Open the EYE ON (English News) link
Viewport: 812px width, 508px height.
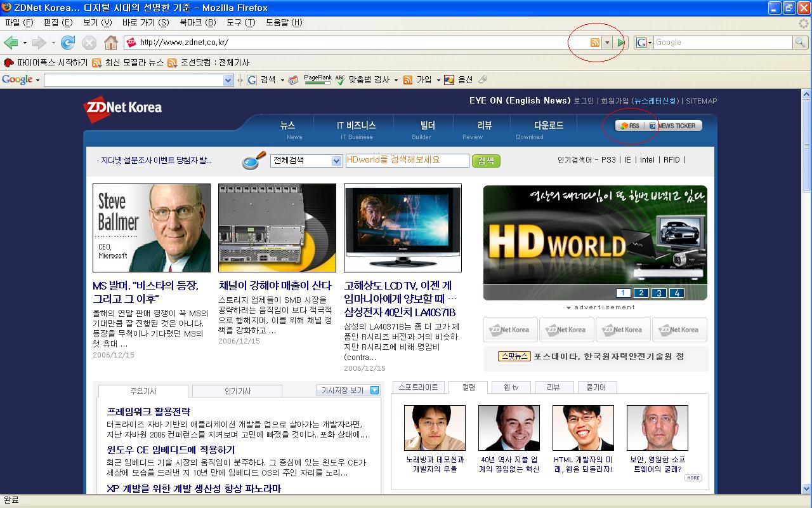[x=520, y=100]
